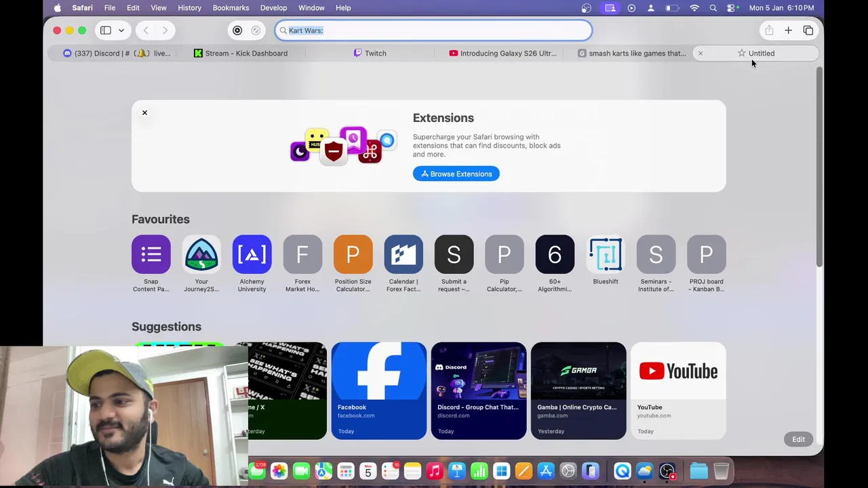This screenshot has width=868, height=488.
Task: Open the View menu
Action: 159,7
